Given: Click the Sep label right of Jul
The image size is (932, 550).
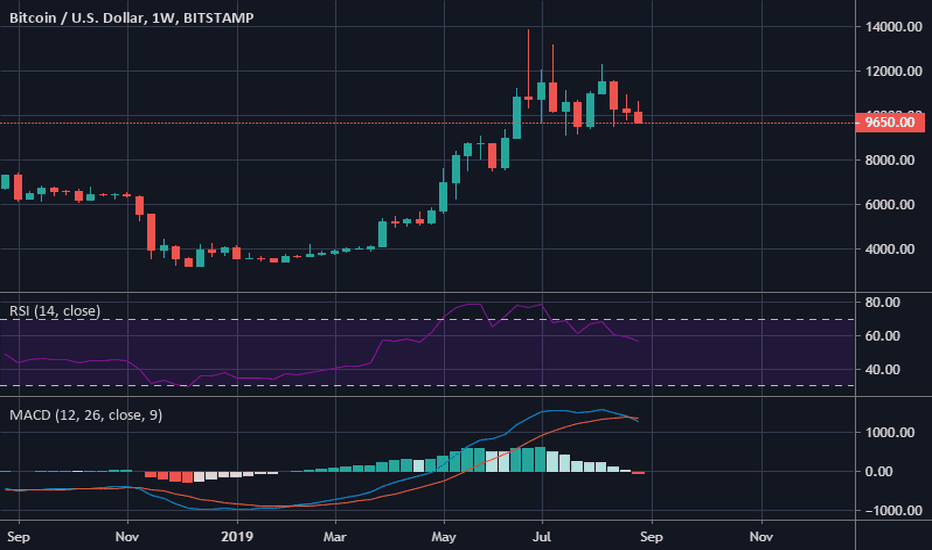Looking at the screenshot, I should [x=651, y=537].
